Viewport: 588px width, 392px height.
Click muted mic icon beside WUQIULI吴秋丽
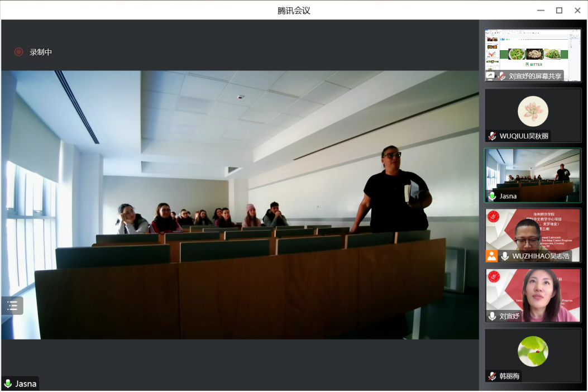pyautogui.click(x=492, y=136)
